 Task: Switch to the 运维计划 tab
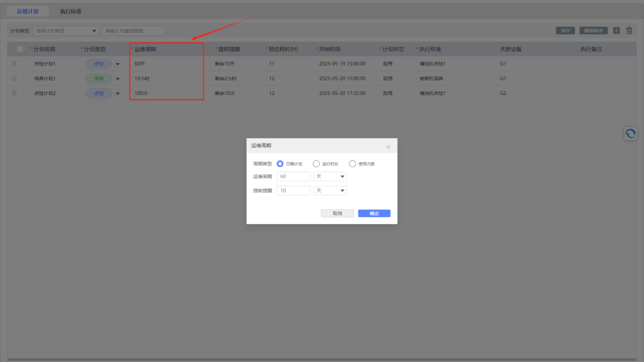click(x=28, y=11)
